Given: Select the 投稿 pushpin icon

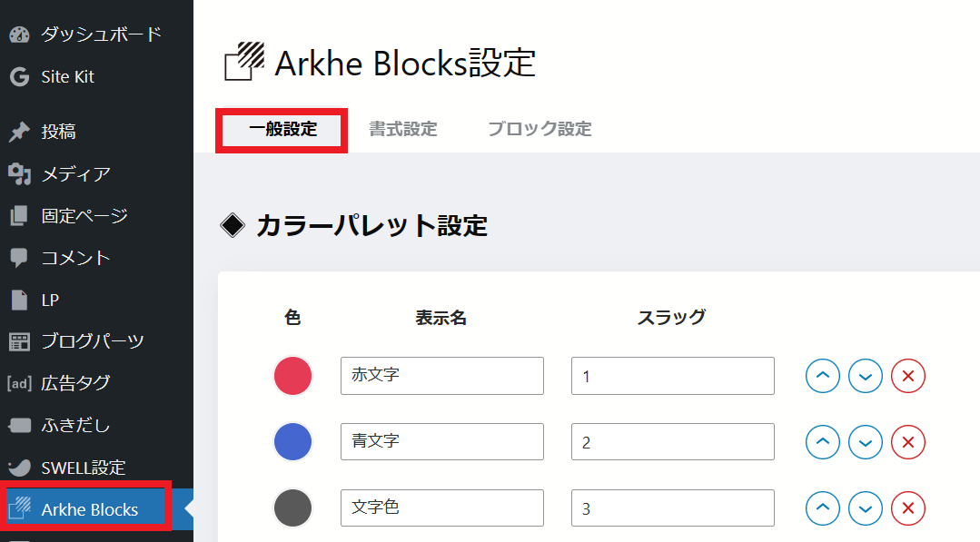Looking at the screenshot, I should [20, 131].
